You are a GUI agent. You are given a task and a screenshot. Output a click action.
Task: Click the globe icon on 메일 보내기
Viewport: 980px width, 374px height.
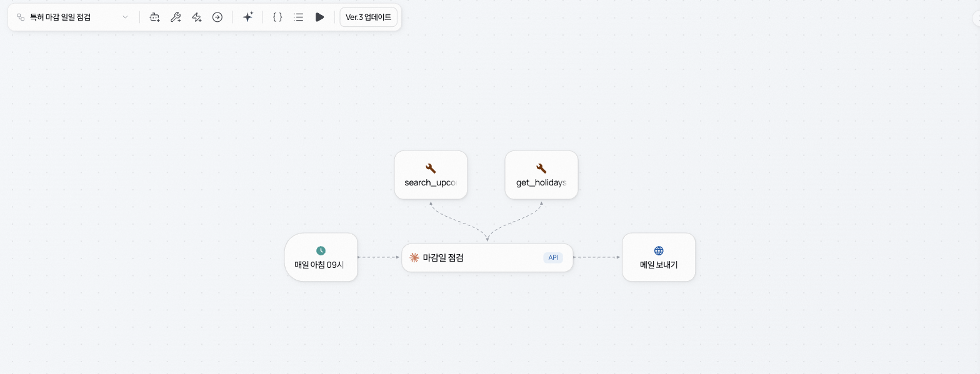[x=659, y=250]
